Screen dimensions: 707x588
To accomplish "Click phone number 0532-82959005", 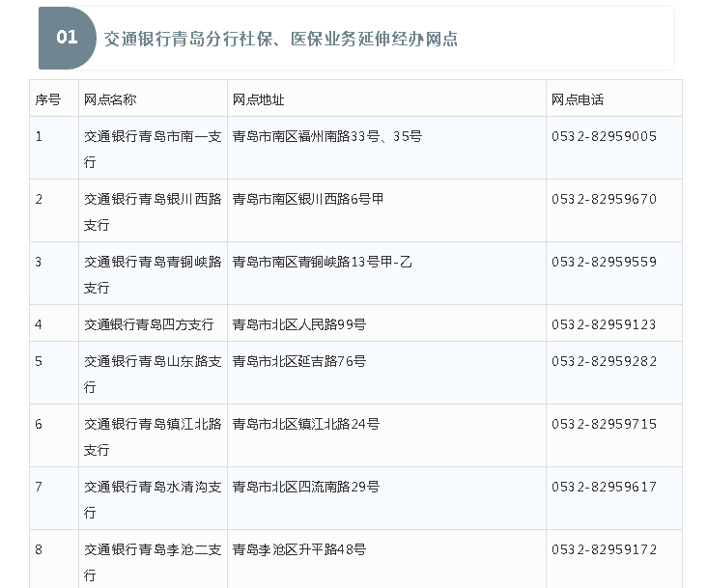I will [x=604, y=137].
